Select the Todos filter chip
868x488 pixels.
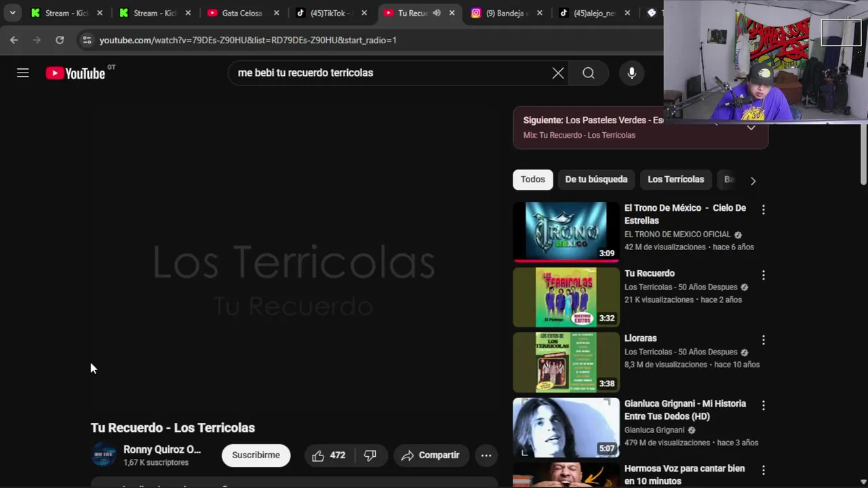click(533, 180)
